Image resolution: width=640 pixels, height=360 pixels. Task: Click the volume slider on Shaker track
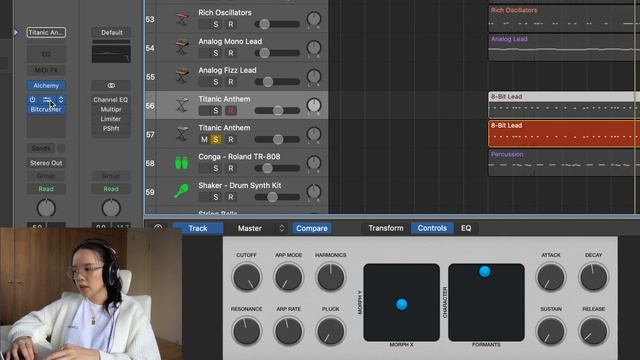point(277,197)
